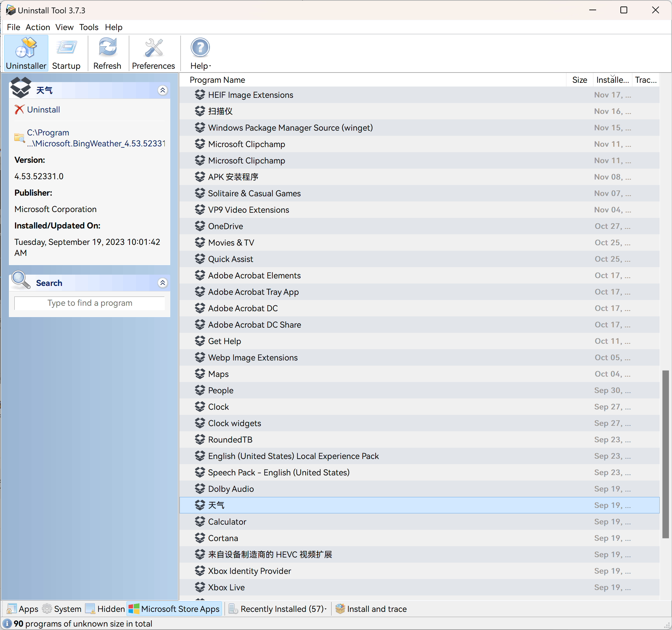Click the Type to find a program field
The height and width of the screenshot is (630, 672).
[x=90, y=303]
